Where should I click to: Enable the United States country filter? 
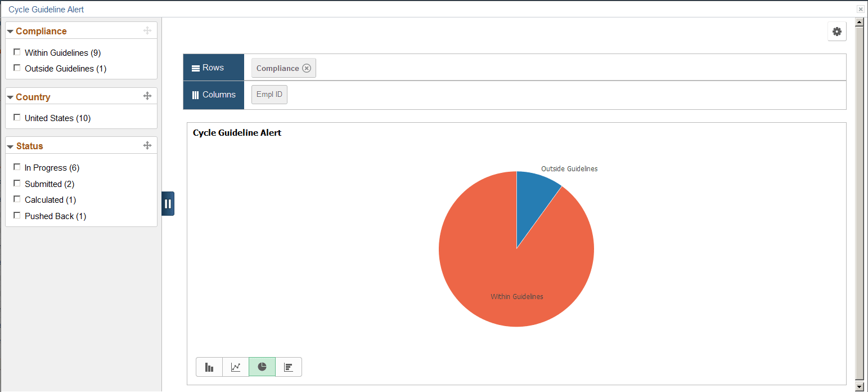(17, 117)
